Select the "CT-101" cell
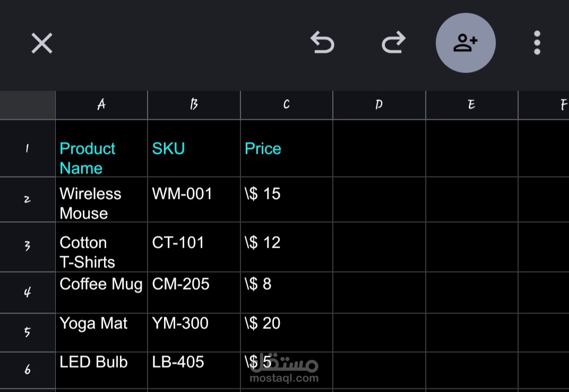569x392 pixels. [x=194, y=247]
